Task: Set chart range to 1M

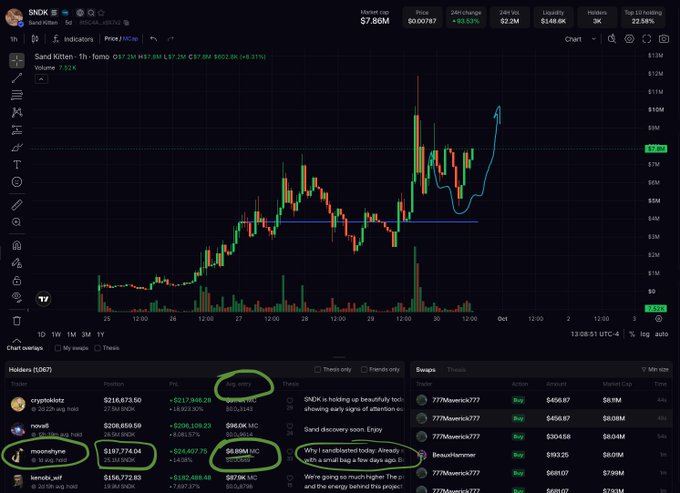Action: (72, 334)
